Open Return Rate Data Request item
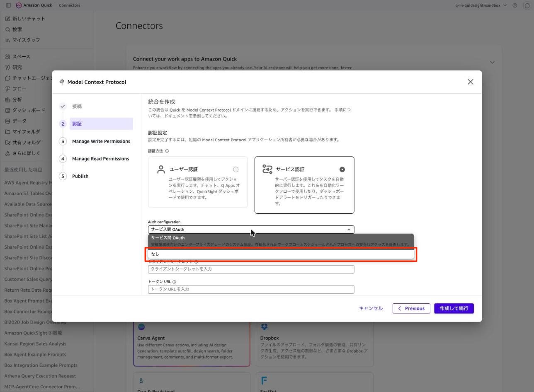This screenshot has width=534, height=392. [28, 290]
